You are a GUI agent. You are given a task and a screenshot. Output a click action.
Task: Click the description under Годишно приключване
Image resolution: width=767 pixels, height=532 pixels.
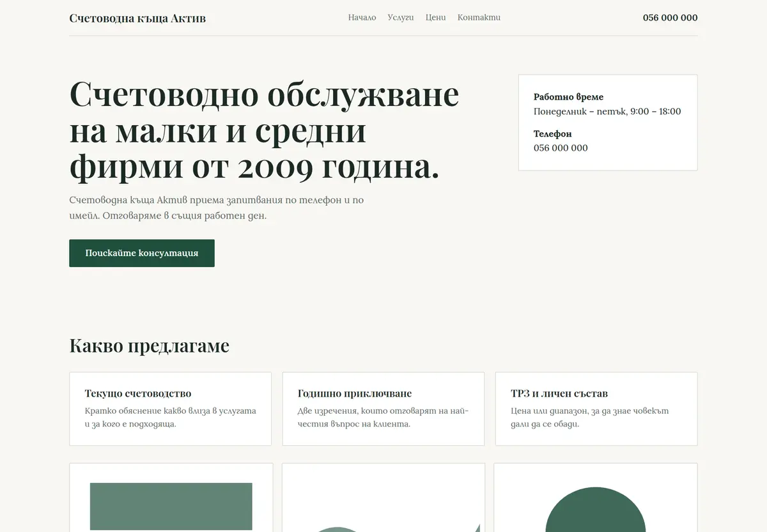point(383,417)
